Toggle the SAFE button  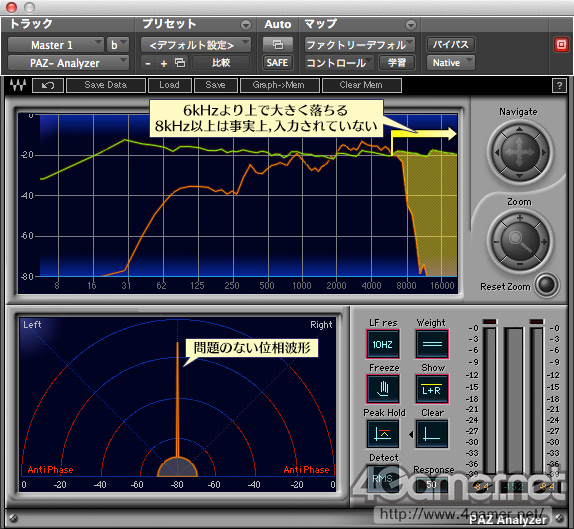pos(278,63)
